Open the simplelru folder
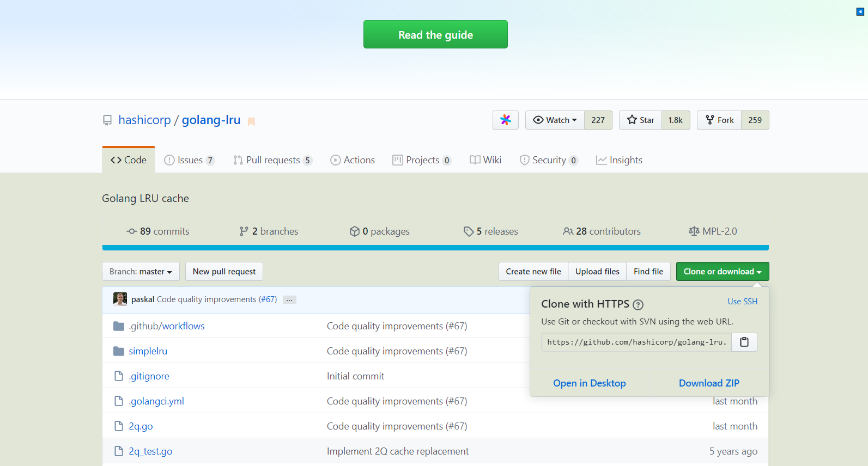Screen dimensions: 868x466 (148, 351)
